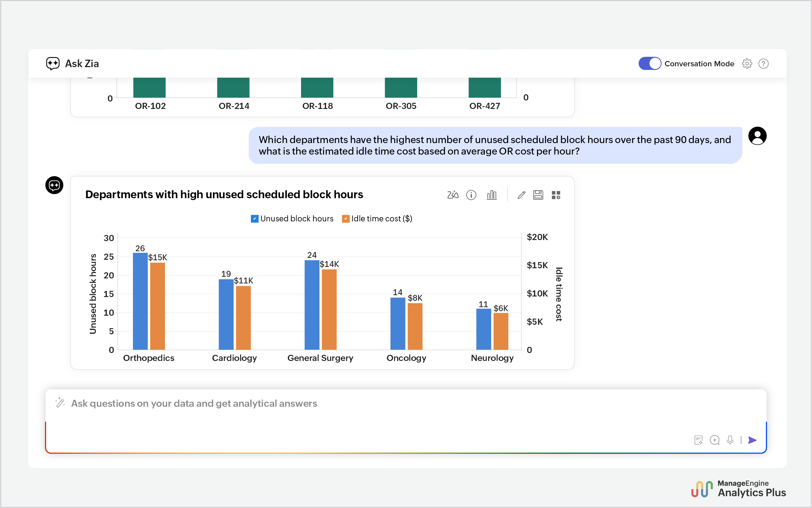Click the user's question message bubble

tap(495, 145)
